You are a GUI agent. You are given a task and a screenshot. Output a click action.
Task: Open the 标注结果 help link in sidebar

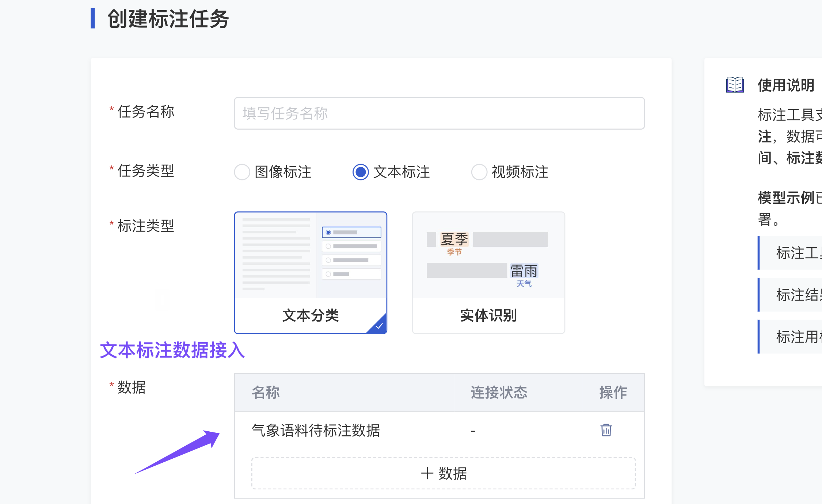[798, 295]
